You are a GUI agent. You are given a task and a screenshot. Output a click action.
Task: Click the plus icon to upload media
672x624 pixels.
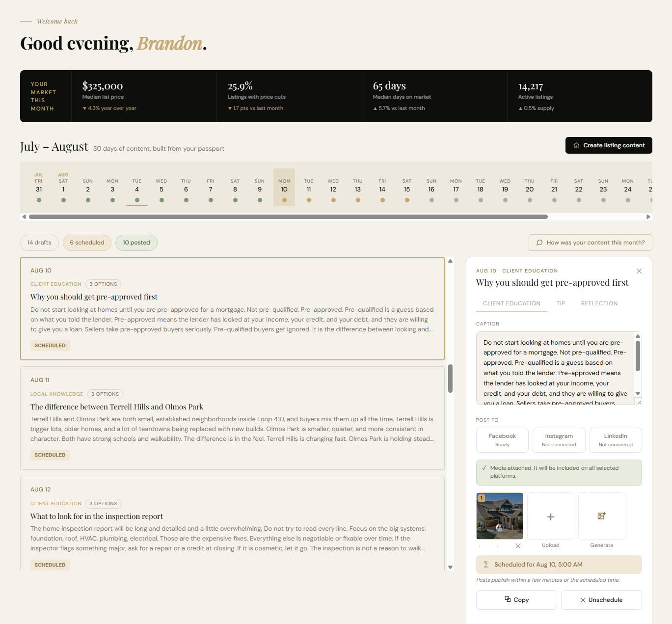551,516
